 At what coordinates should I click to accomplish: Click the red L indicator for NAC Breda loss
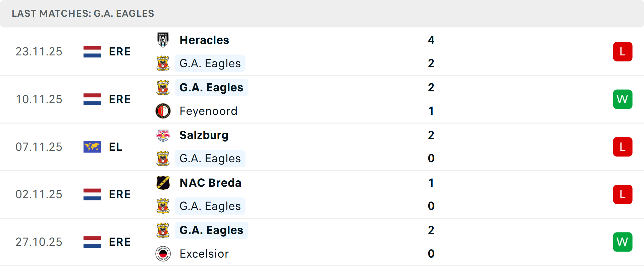coord(623,194)
